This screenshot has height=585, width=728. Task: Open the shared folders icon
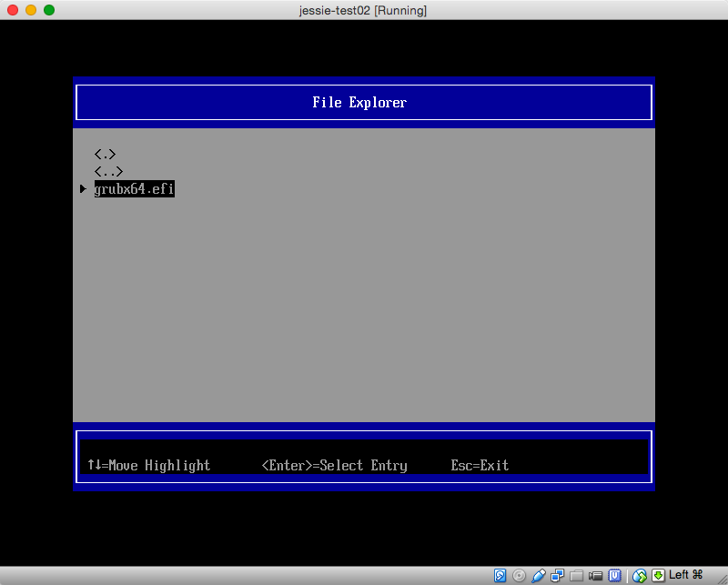pyautogui.click(x=576, y=576)
